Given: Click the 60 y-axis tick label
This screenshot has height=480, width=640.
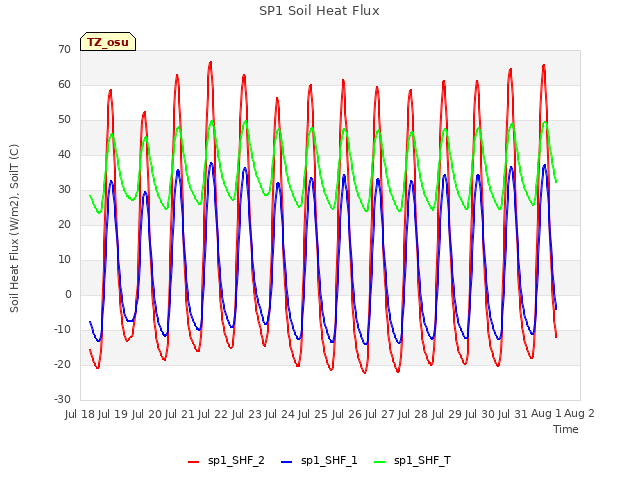Looking at the screenshot, I should [x=64, y=84].
